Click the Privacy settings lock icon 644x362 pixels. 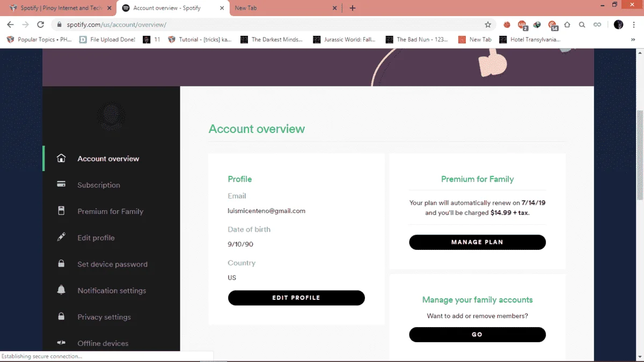pos(61,316)
